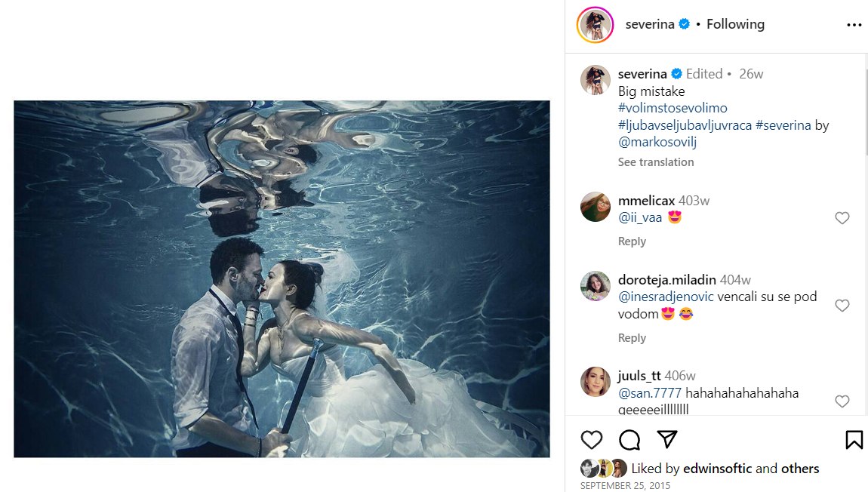Visit @markosovilj's tagged profile
868x492 pixels.
point(656,142)
